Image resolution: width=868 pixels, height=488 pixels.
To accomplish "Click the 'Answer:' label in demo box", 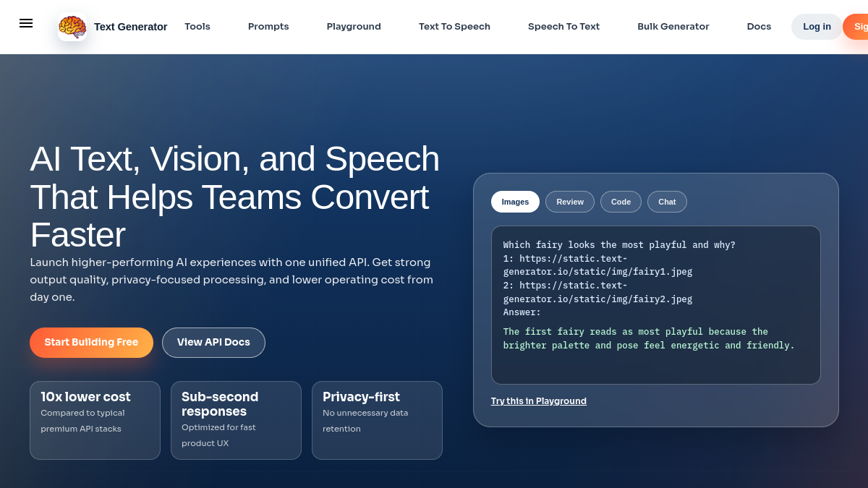I will click(x=522, y=312).
